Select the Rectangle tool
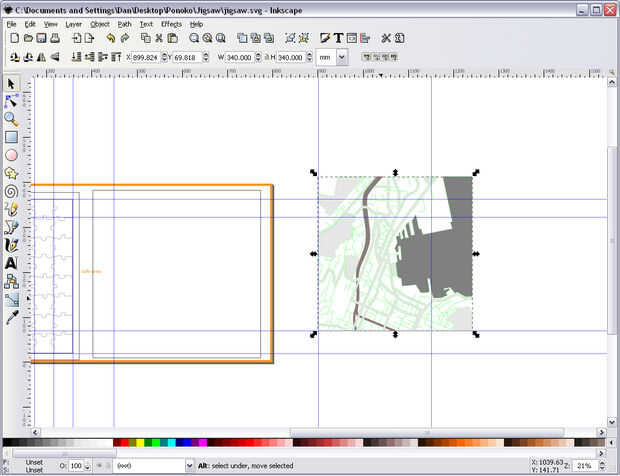The image size is (620, 476). coord(11,137)
